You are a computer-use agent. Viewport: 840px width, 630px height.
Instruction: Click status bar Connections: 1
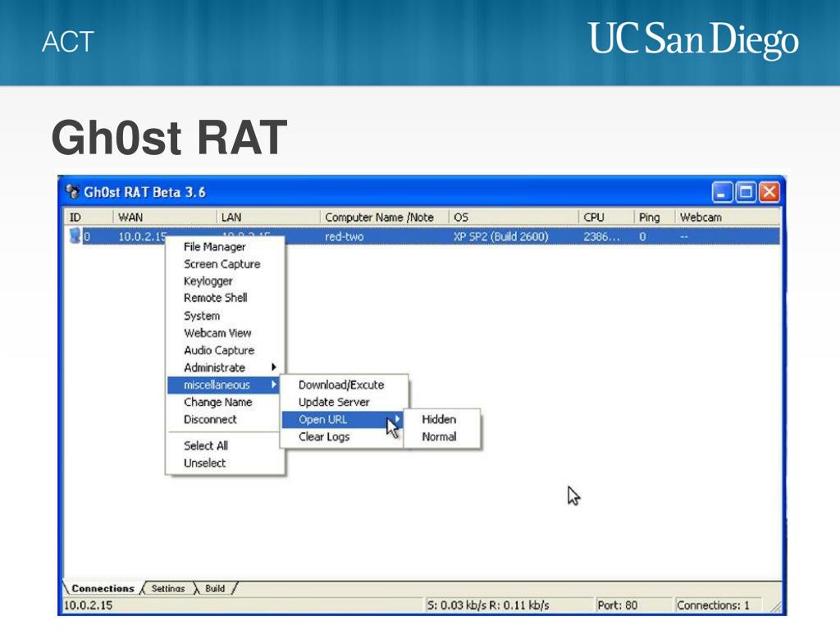713,605
